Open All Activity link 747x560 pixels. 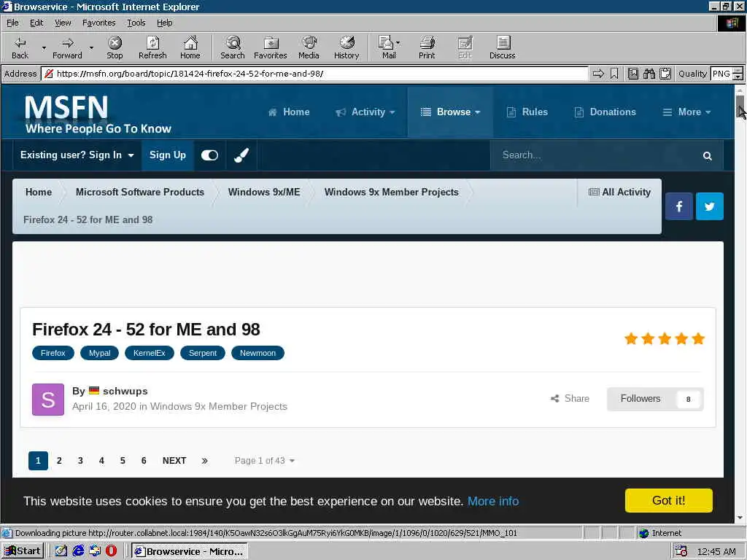[x=619, y=192]
